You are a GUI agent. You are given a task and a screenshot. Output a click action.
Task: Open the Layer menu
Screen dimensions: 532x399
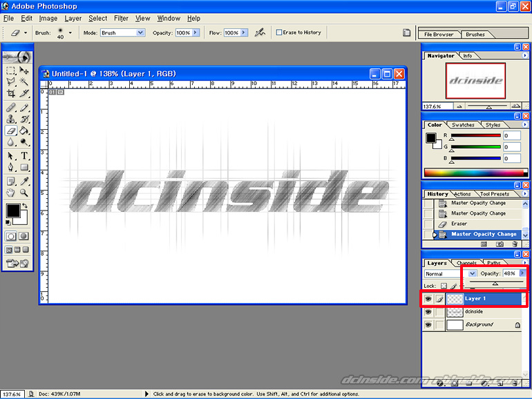coord(73,19)
